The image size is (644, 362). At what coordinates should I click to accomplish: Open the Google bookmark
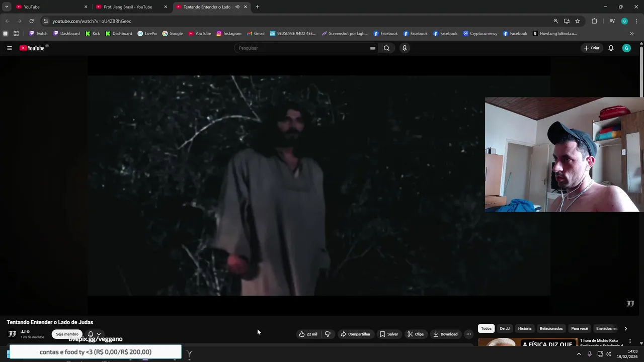coord(173,34)
